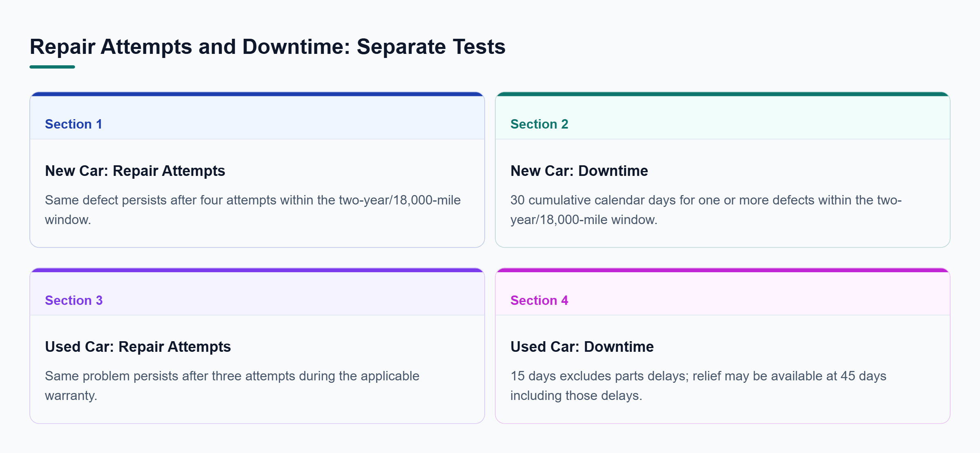This screenshot has height=453, width=980.
Task: Click the 'New Car: Repair Attempts' title
Action: click(x=135, y=171)
